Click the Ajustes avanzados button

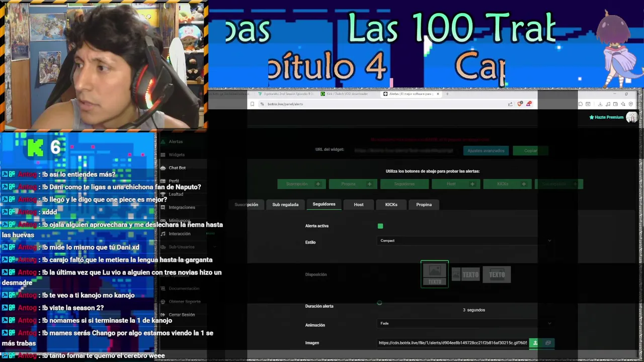click(486, 150)
